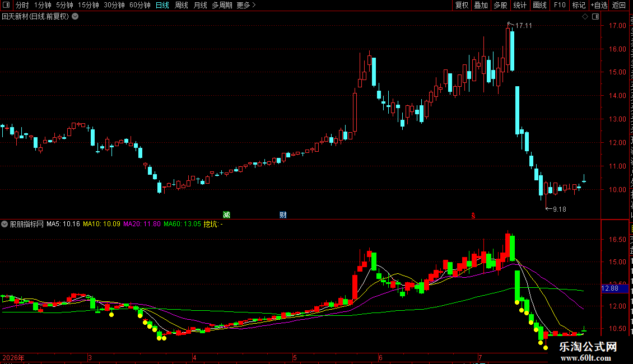The image size is (633, 364).
Task: Click month 6 on the time axis
Action: coord(380,357)
